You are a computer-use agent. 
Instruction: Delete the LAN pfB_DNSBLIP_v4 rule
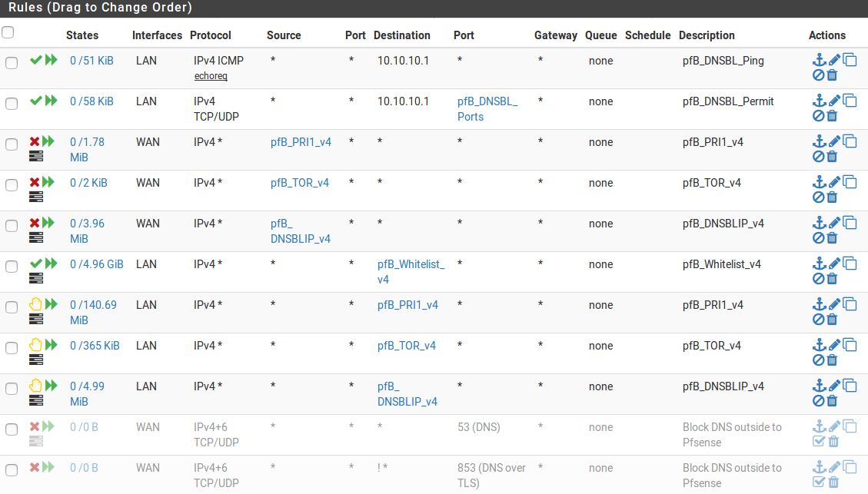[832, 401]
